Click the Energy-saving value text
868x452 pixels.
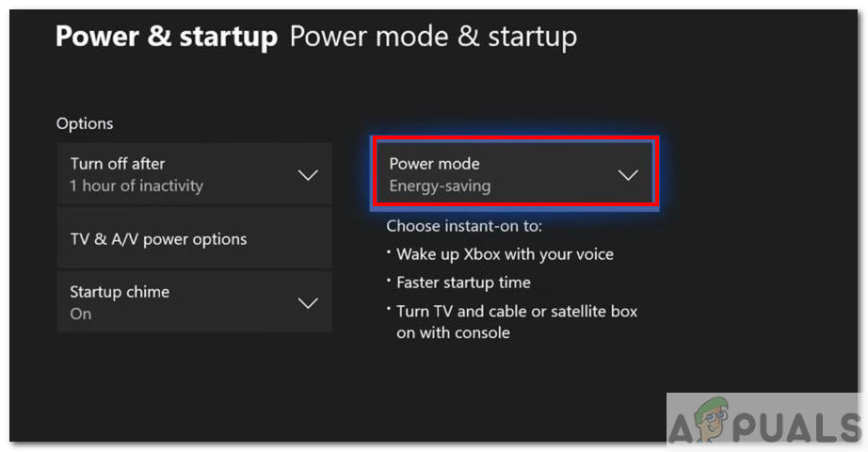pos(440,186)
